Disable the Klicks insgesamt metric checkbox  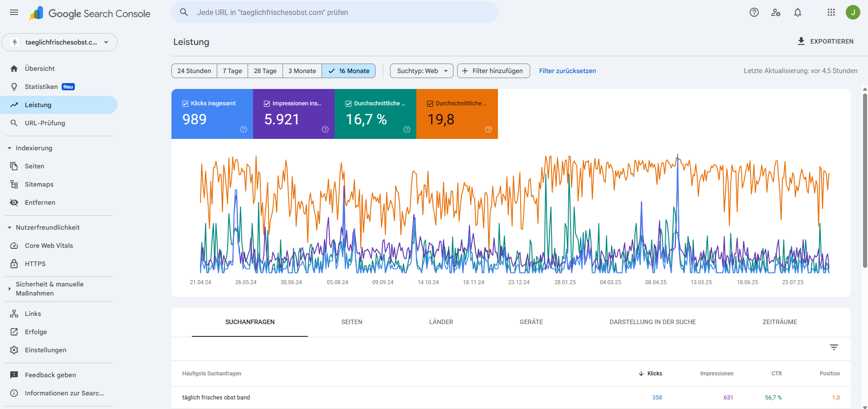point(185,103)
